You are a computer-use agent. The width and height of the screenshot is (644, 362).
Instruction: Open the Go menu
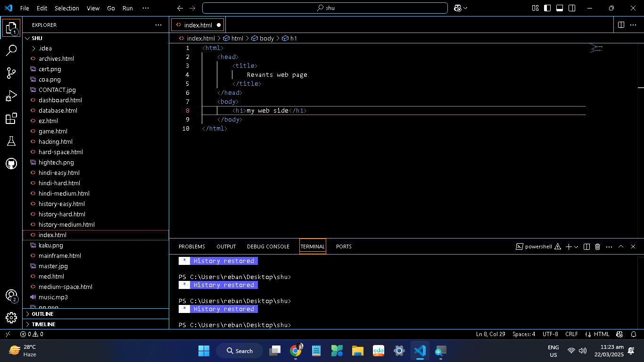click(111, 8)
